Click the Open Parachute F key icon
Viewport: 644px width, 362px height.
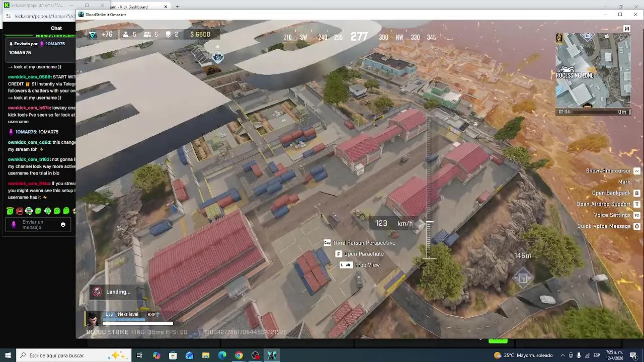339,254
